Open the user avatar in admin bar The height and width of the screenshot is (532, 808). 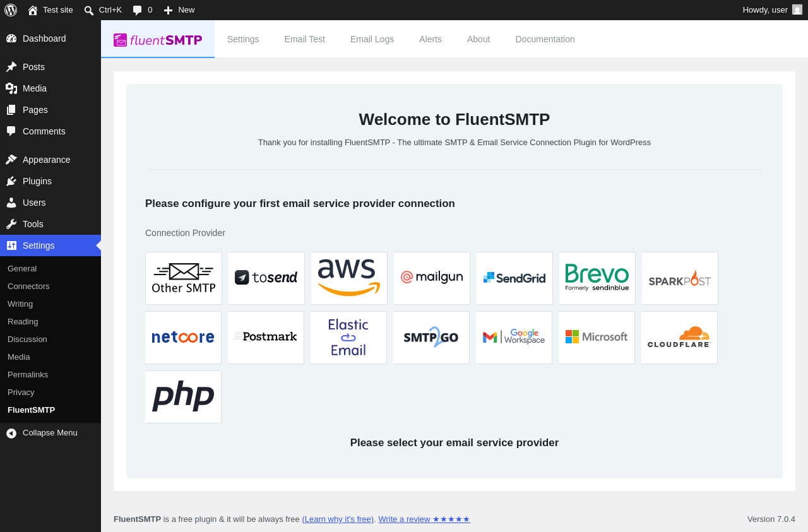(x=797, y=9)
